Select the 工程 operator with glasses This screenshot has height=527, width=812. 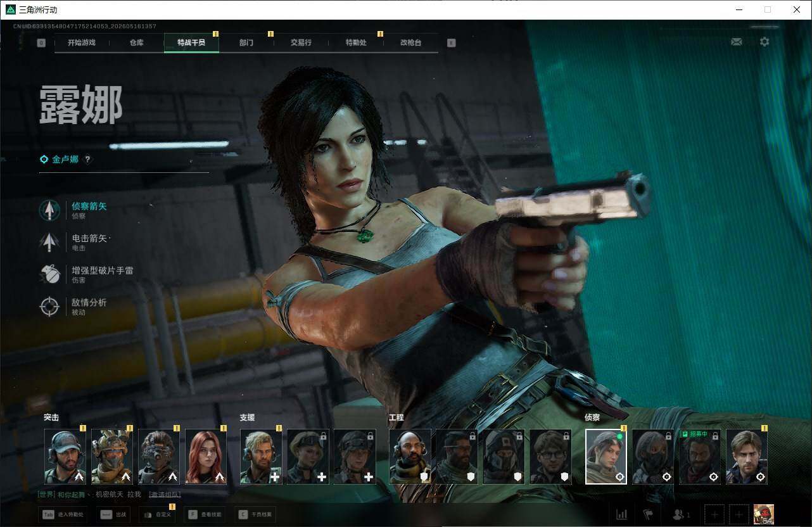(x=550, y=457)
